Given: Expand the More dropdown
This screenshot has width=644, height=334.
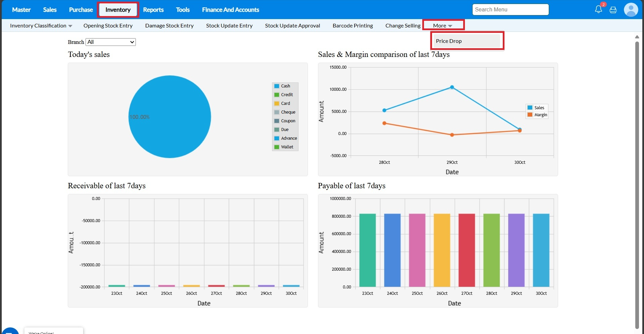Looking at the screenshot, I should (443, 26).
